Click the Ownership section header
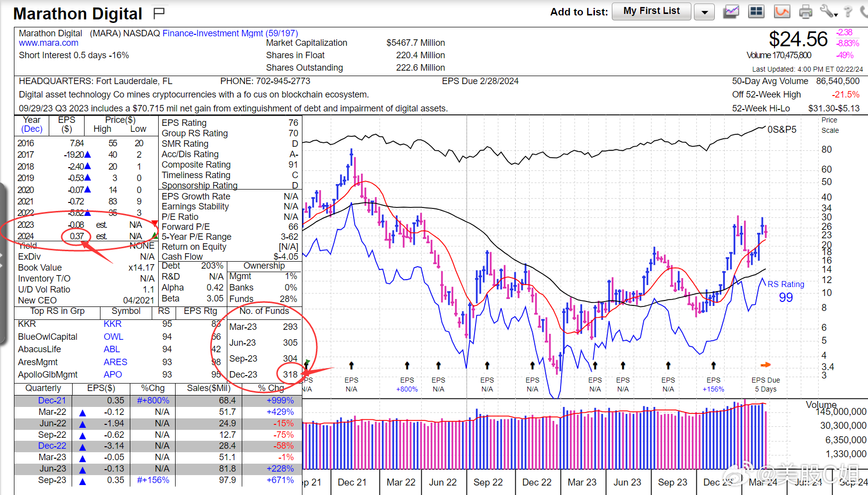The height and width of the screenshot is (495, 868). 264,266
